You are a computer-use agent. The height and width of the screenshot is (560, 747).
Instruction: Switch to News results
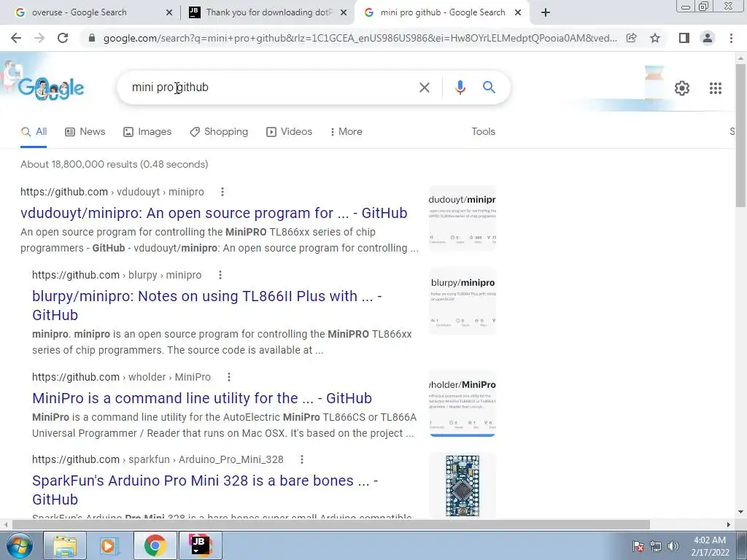pos(85,132)
